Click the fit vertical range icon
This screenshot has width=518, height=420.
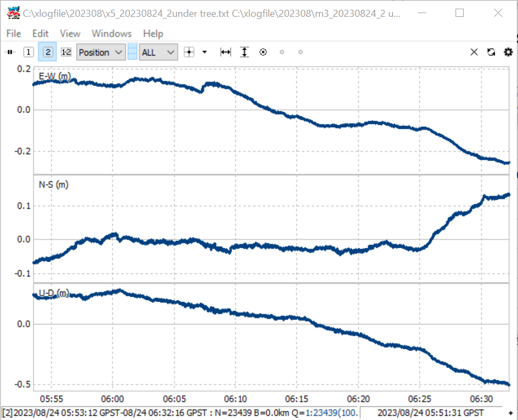coord(244,52)
